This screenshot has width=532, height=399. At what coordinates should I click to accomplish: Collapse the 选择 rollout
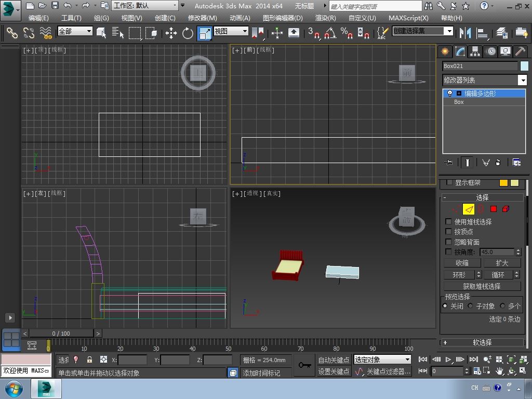pyautogui.click(x=482, y=197)
